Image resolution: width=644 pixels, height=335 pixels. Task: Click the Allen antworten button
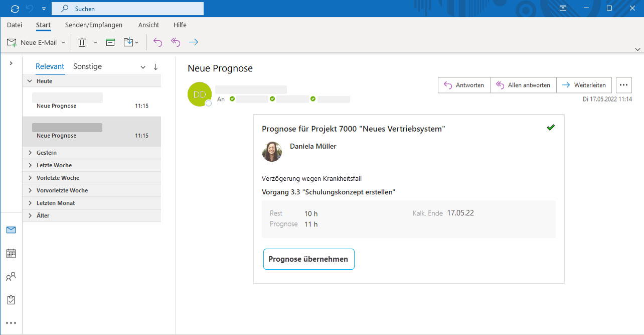524,85
